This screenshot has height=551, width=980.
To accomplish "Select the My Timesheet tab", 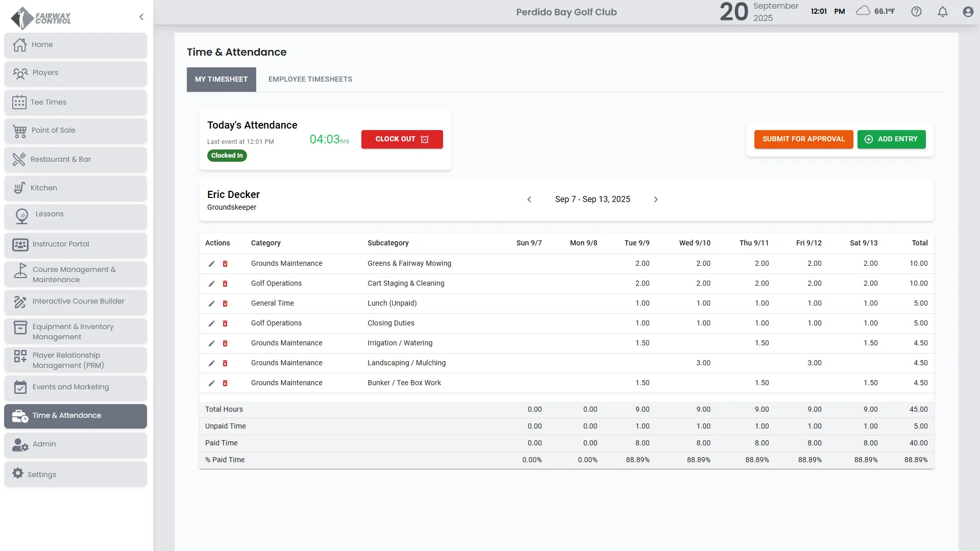I will point(221,79).
